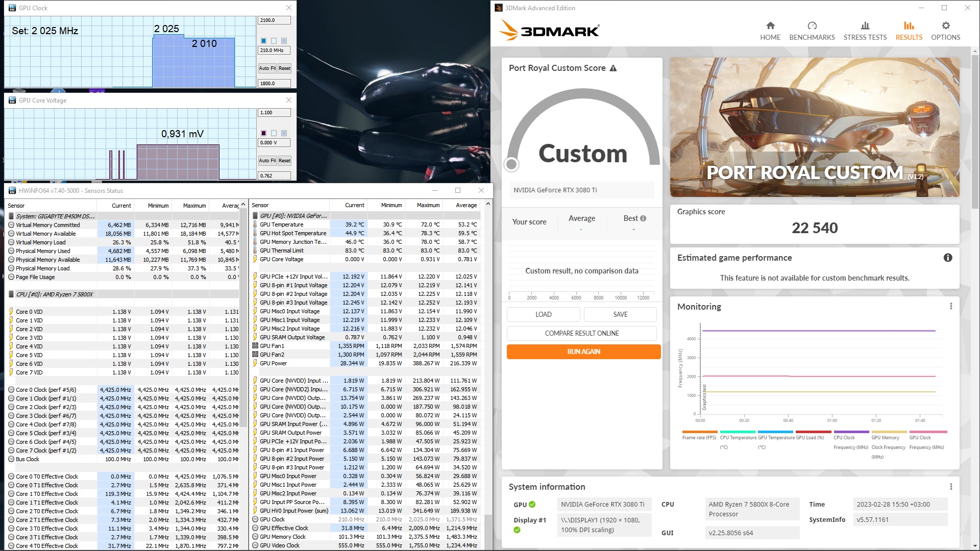Click COMPARE RESULT ONLINE button

pyautogui.click(x=581, y=333)
